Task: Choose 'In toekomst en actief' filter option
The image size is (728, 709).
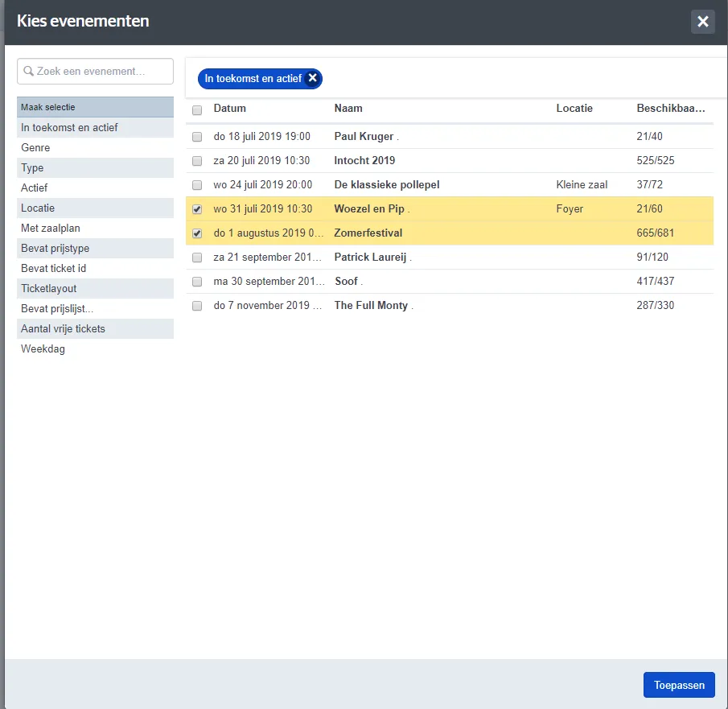Action: point(95,127)
